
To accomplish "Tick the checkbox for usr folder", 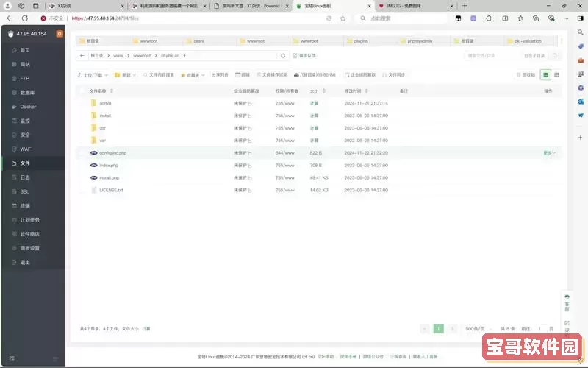I will [x=82, y=128].
